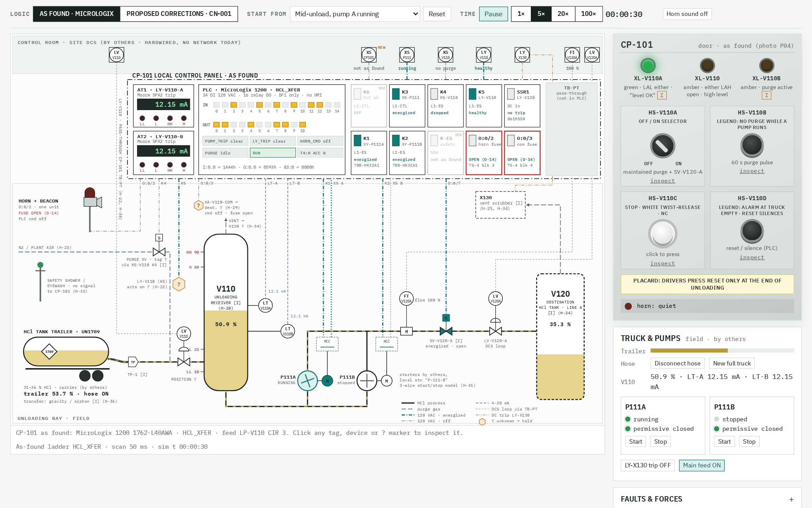Stop pump P111A
Viewport: 812px width, 508px height.
[x=660, y=442]
